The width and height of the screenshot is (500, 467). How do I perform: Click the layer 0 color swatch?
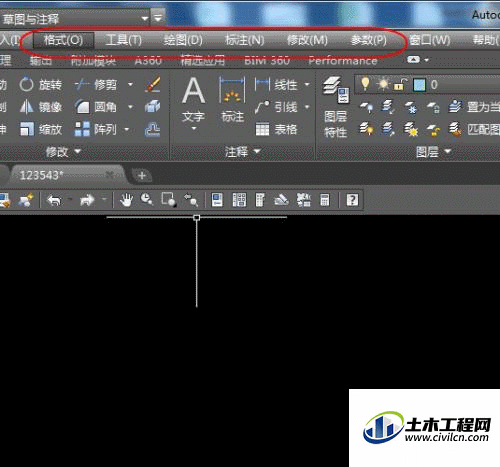(419, 85)
